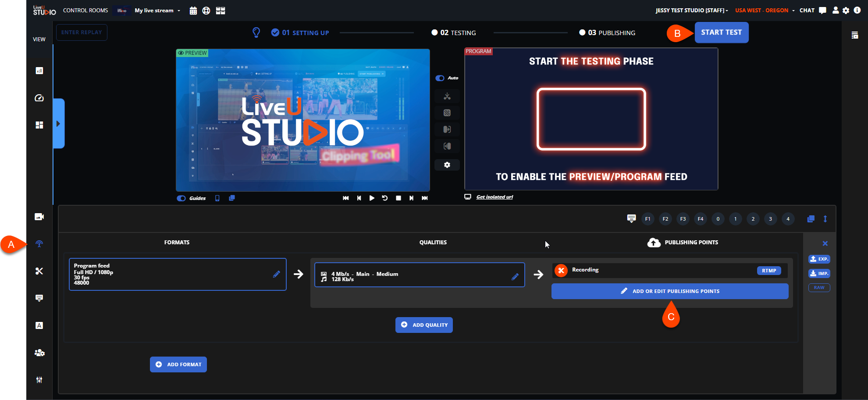Click the ENTER REPLAY button
The image size is (868, 400).
point(82,32)
